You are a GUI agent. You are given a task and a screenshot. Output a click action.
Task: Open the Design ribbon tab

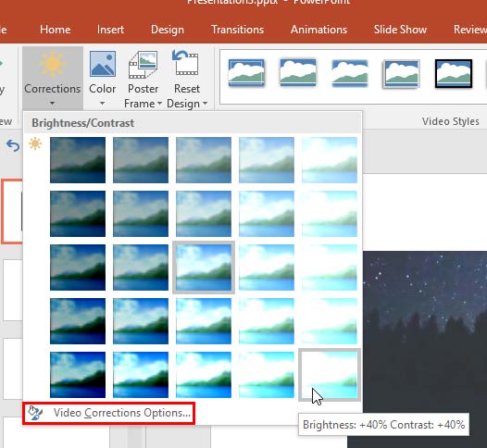click(168, 30)
